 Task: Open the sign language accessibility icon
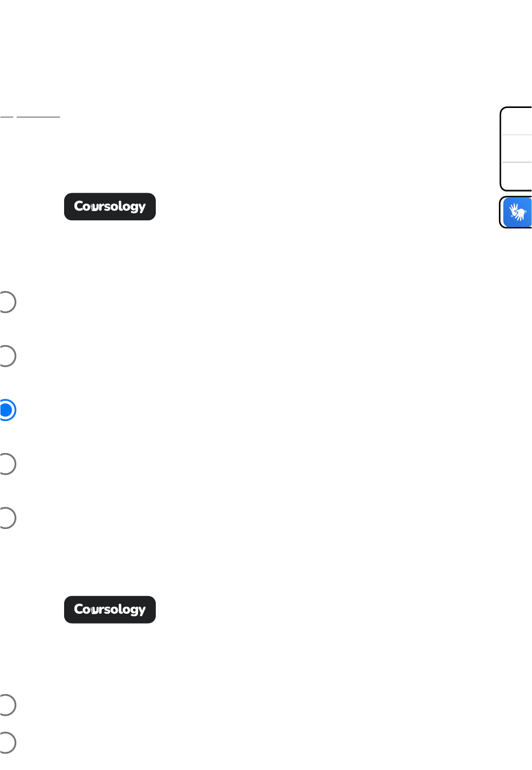(x=517, y=212)
